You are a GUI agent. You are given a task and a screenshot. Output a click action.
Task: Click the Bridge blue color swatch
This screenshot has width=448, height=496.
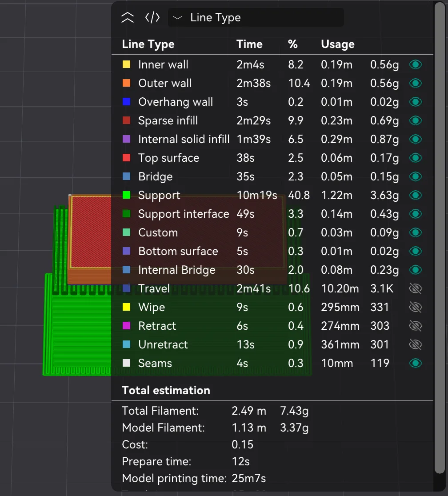pyautogui.click(x=127, y=176)
